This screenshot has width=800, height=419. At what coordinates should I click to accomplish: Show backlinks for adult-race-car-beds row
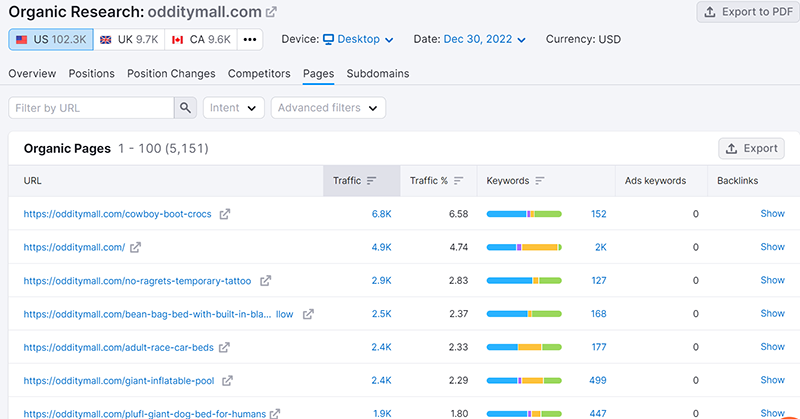tap(772, 347)
